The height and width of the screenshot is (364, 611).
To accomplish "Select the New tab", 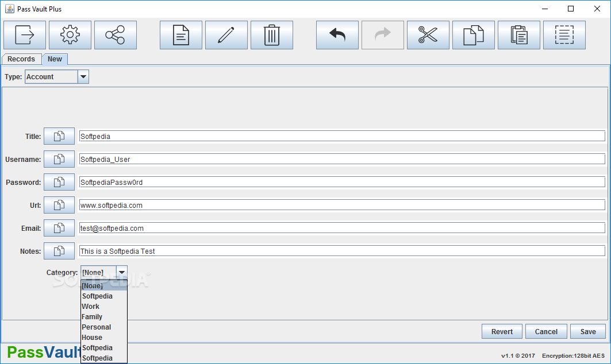I will point(55,59).
